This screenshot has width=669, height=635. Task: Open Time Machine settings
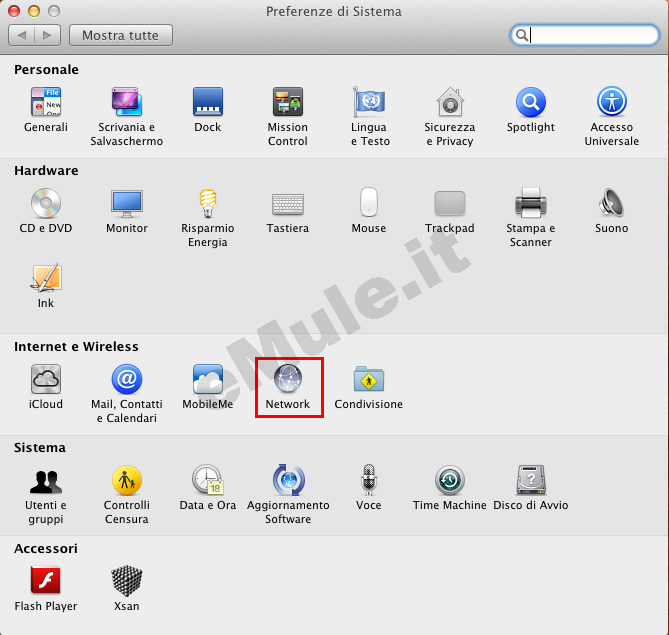click(450, 488)
